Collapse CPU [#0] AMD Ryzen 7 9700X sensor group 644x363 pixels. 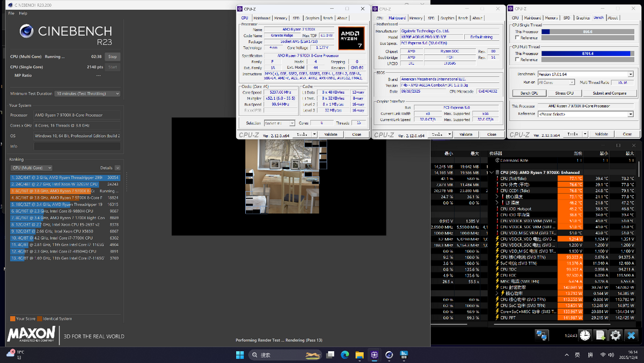point(492,172)
